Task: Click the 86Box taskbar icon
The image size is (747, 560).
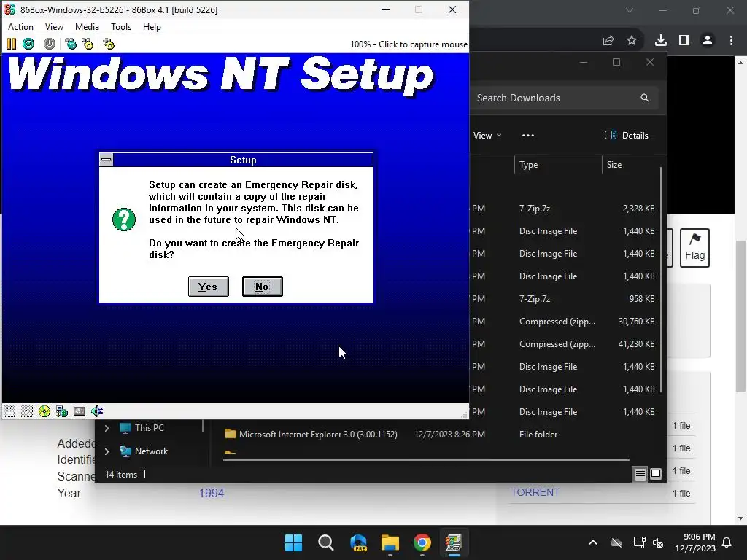Action: coord(454,542)
